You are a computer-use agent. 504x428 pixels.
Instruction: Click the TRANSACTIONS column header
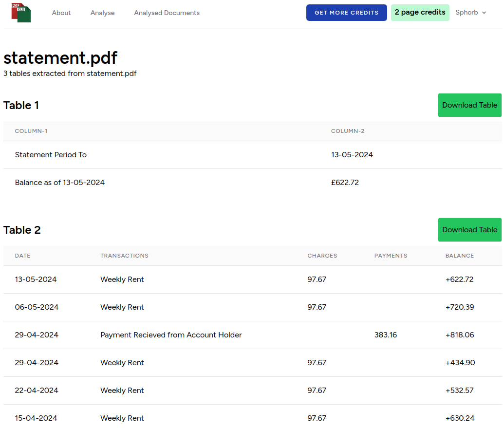(124, 256)
